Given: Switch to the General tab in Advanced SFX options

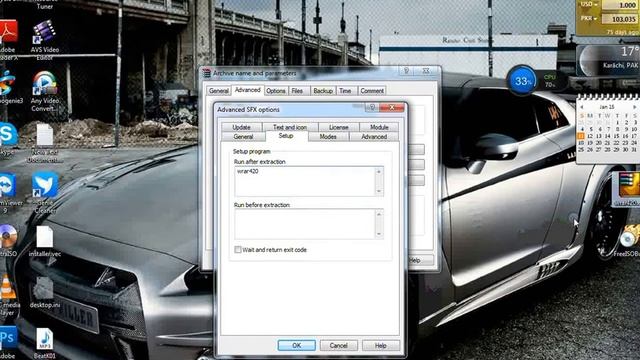Looking at the screenshot, I should [243, 137].
